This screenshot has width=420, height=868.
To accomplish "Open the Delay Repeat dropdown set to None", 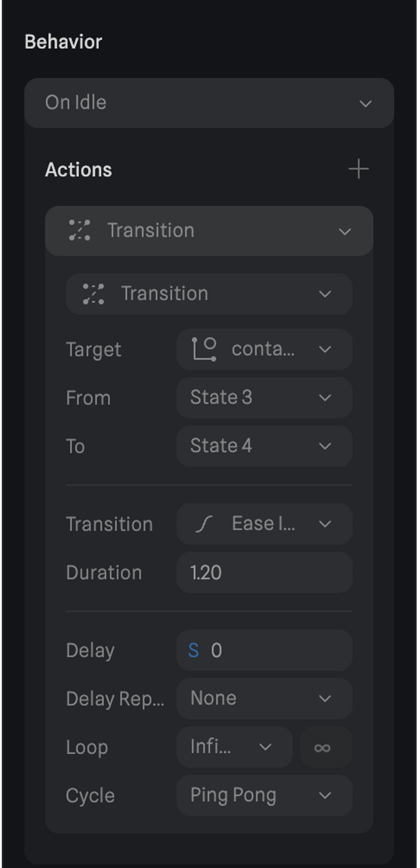I will (x=264, y=698).
